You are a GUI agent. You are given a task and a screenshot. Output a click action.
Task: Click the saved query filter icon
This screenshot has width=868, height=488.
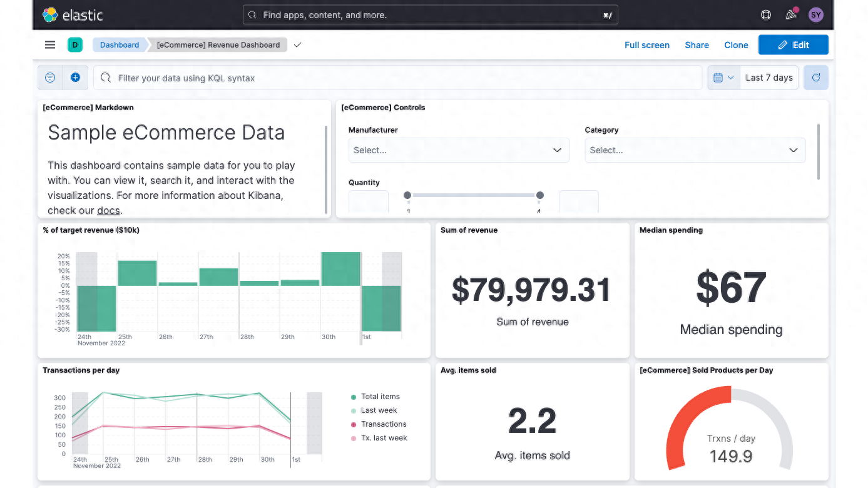coord(50,78)
